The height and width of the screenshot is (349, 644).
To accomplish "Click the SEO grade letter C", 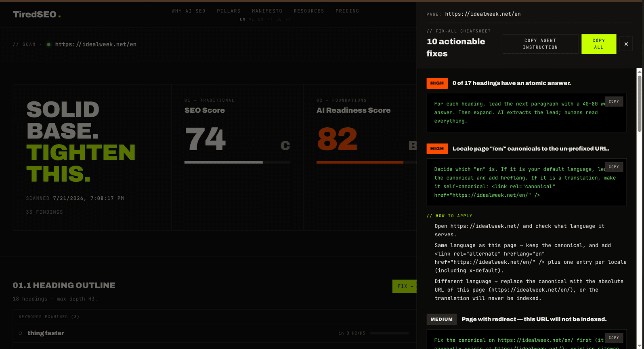I will [285, 145].
